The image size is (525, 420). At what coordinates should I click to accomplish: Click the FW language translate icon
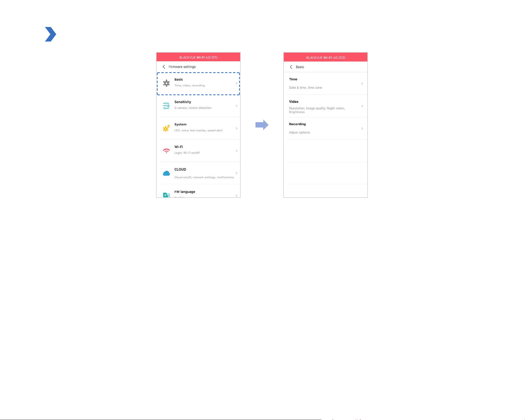click(166, 195)
